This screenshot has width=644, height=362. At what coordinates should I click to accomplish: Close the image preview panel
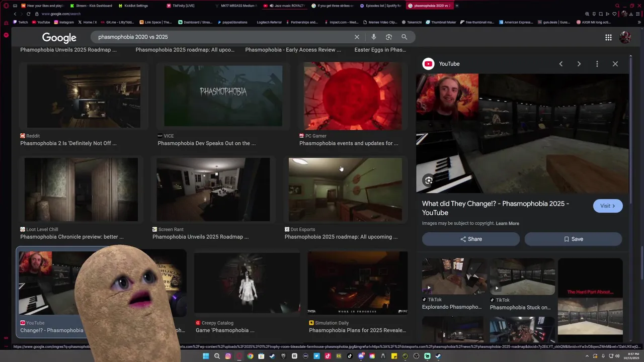615,64
